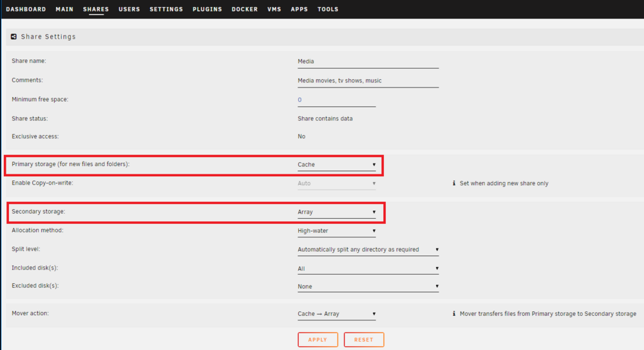Open the Included disk(s) dropdown
The width and height of the screenshot is (644, 350).
(368, 269)
